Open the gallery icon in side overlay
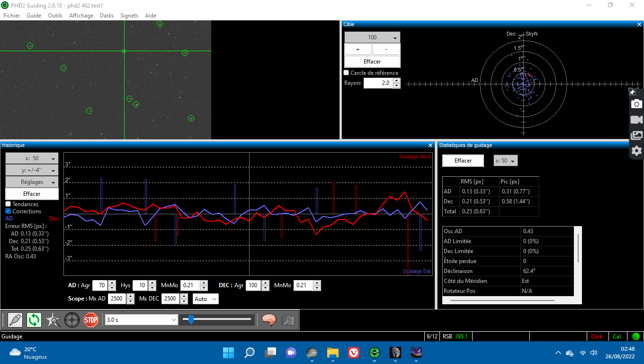Viewport: 644px width, 364px height. tap(637, 135)
